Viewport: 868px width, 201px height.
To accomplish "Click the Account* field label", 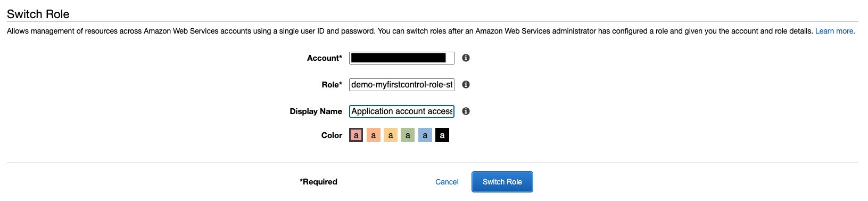I will click(x=325, y=58).
